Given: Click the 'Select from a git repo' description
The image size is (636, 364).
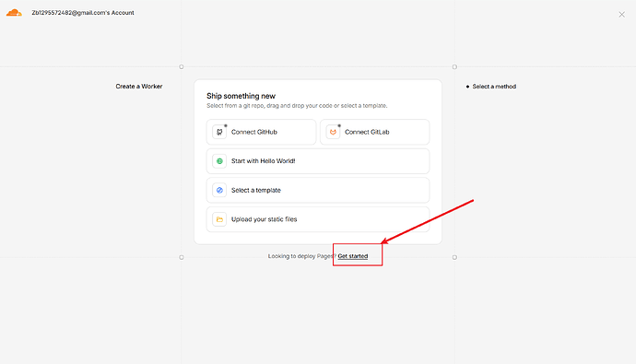Looking at the screenshot, I should (x=297, y=106).
